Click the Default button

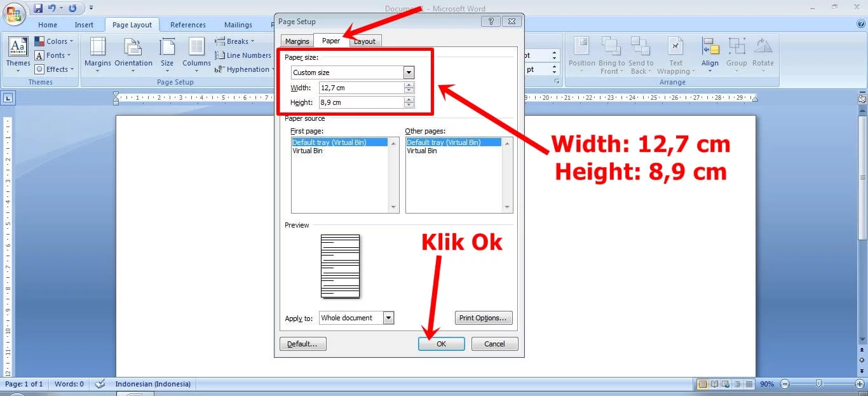coord(303,344)
